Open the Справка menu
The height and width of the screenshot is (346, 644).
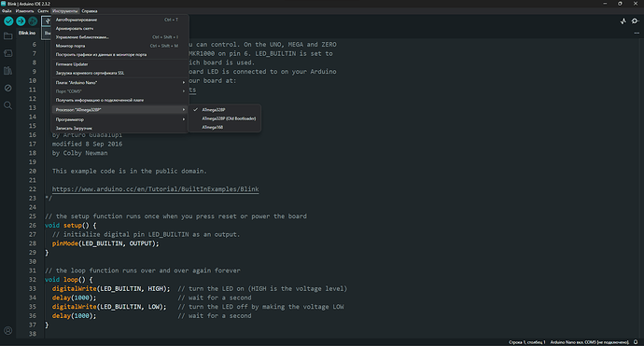pos(89,11)
